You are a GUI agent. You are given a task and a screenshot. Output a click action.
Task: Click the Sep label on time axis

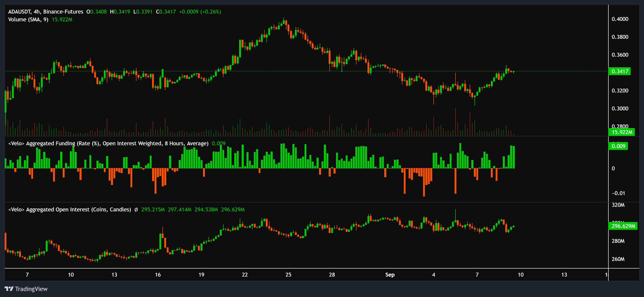pos(390,275)
